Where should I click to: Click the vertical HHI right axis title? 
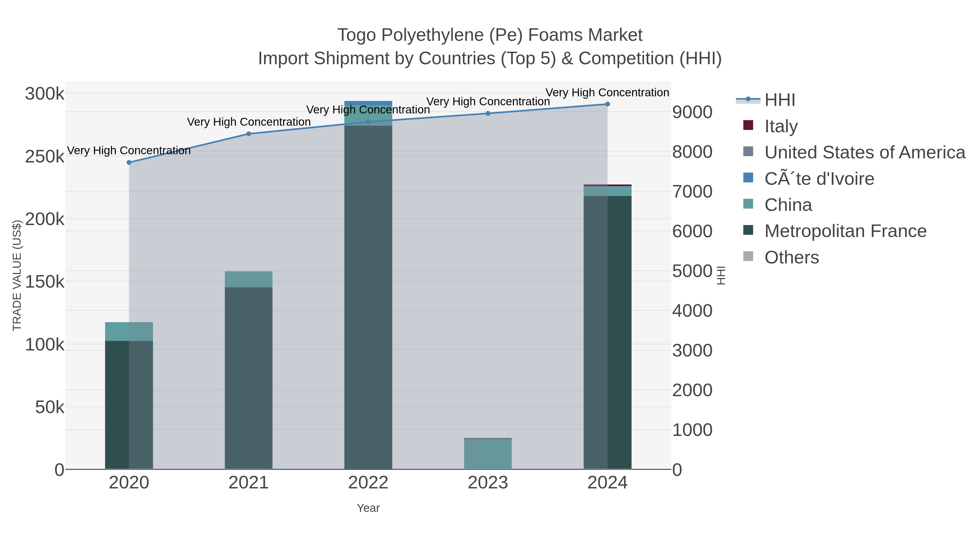click(x=721, y=275)
